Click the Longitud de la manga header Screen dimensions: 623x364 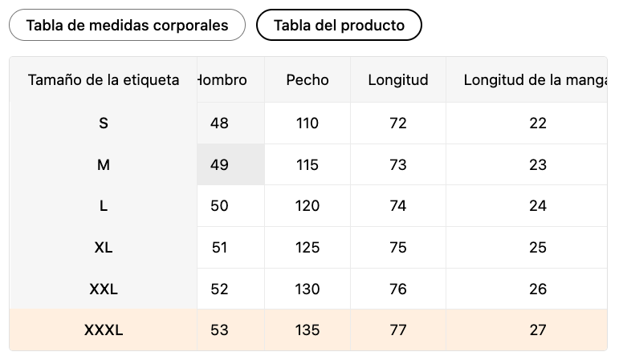(x=534, y=80)
